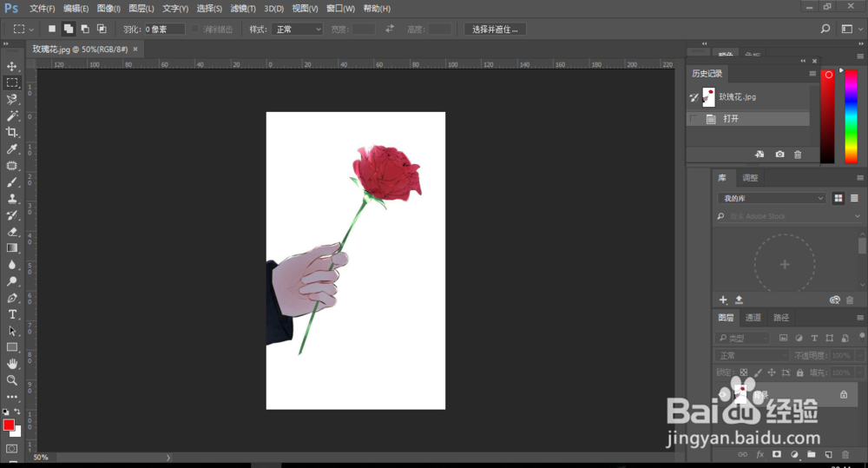Click the subtract from selection icon
Viewport: 868px width, 468px height.
[x=85, y=29]
